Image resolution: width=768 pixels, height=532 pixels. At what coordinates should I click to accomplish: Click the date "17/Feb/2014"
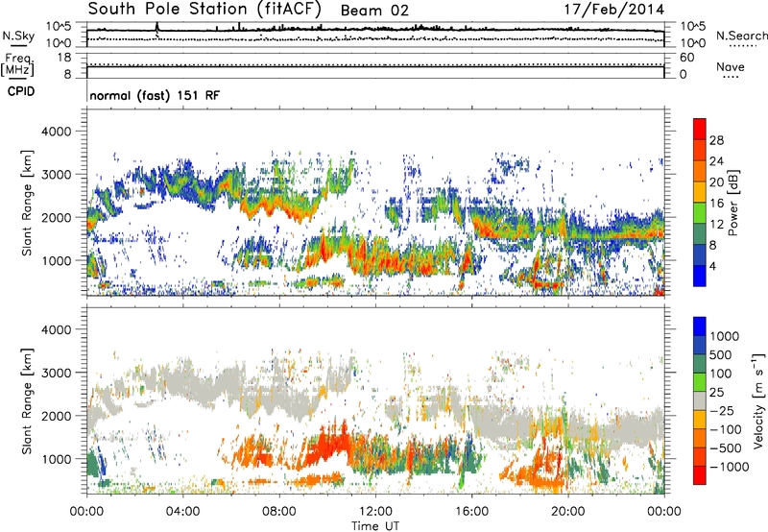point(614,10)
